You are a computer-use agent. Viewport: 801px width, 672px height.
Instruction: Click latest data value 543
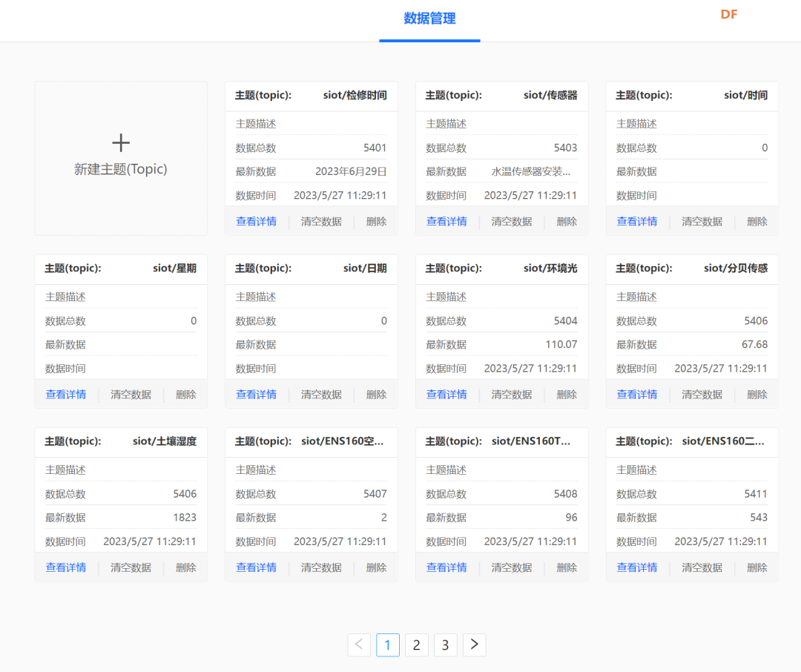[759, 517]
